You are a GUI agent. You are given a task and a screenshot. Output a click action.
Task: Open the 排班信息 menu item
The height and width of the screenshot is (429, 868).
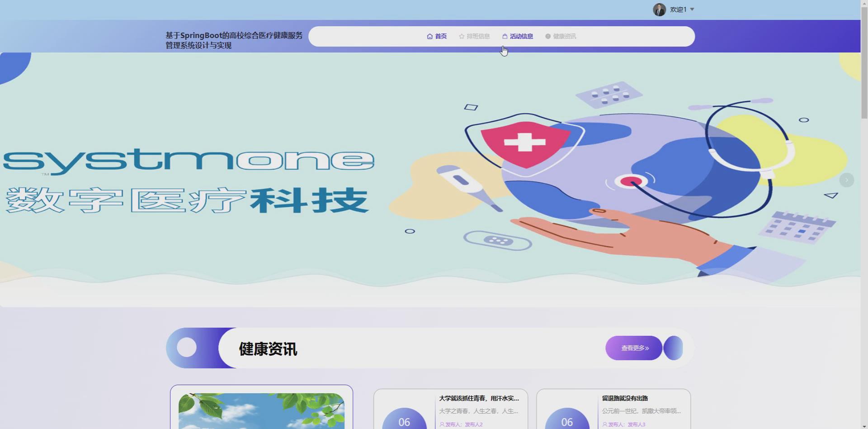point(474,36)
